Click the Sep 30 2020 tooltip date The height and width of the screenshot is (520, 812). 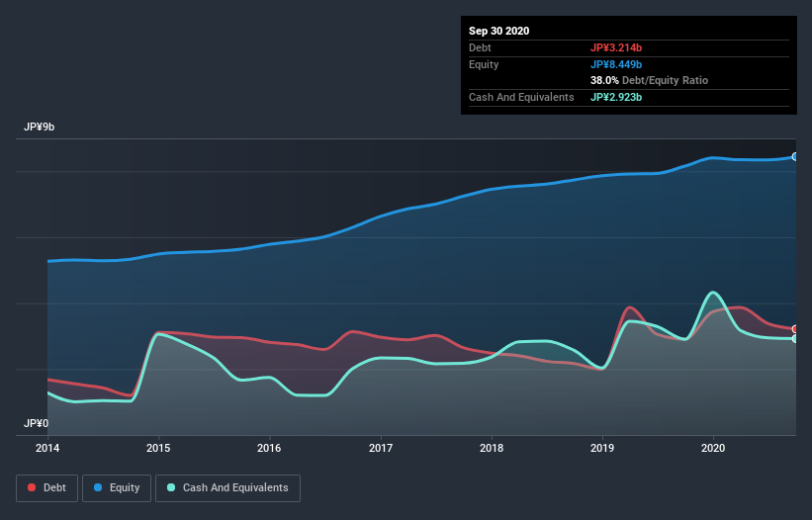coord(498,31)
